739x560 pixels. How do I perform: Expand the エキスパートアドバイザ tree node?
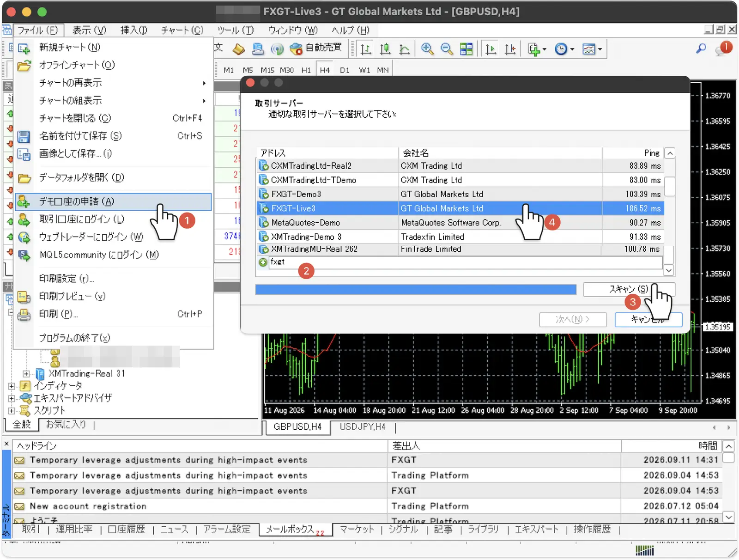tap(11, 398)
